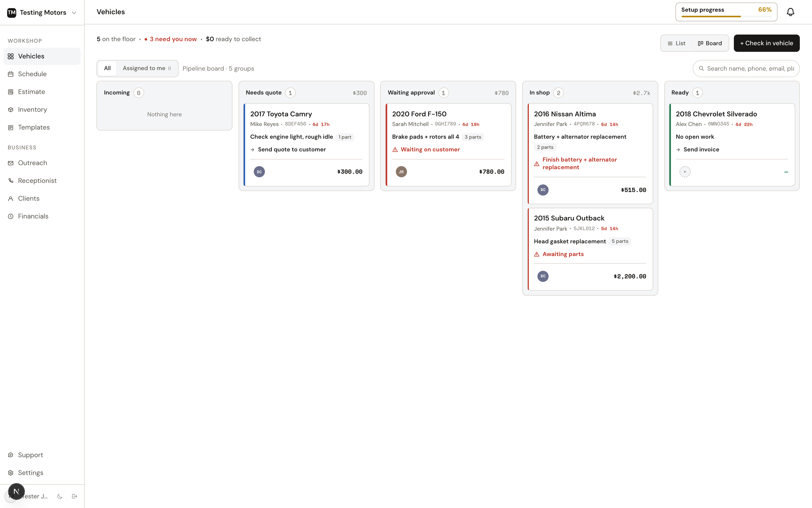
Task: Open Support page
Action: [x=42, y=455]
